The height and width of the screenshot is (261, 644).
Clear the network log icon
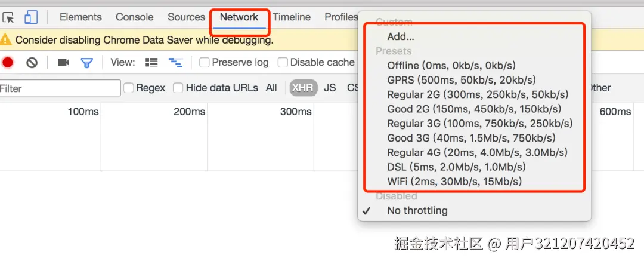[x=32, y=62]
